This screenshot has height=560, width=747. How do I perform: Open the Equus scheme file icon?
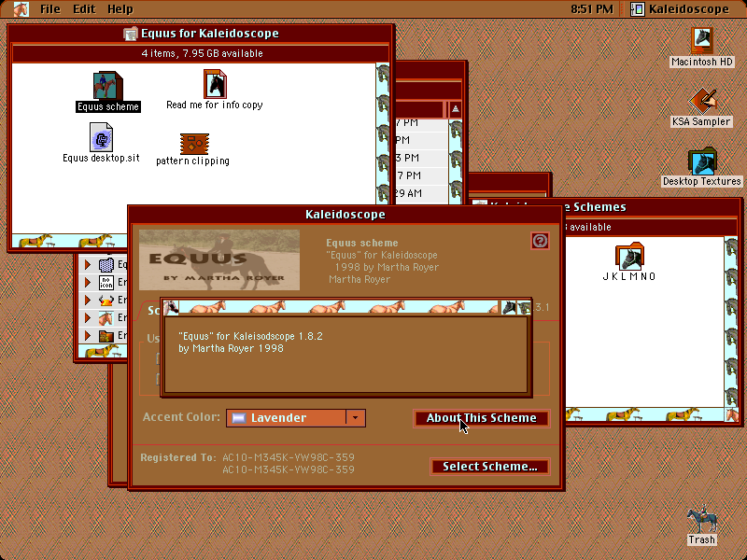coord(108,85)
